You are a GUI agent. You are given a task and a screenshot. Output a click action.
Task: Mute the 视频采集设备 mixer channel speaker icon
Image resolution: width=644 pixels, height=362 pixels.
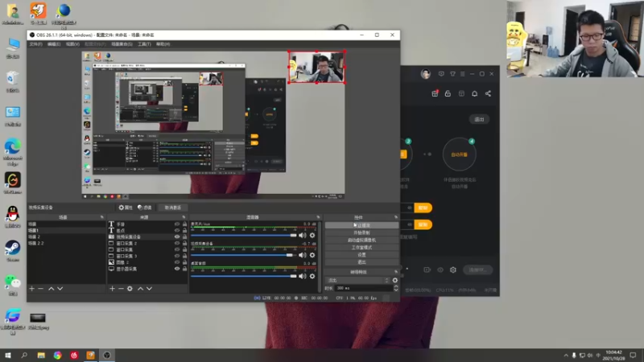pos(303,255)
